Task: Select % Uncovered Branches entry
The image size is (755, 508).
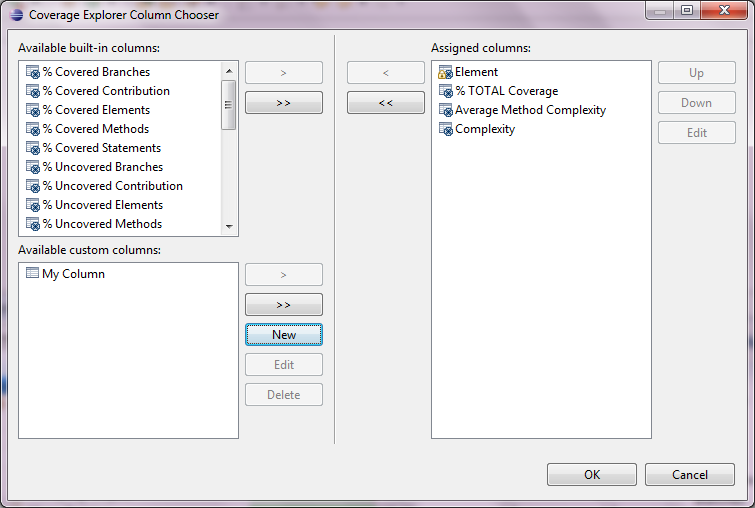Action: pyautogui.click(x=102, y=167)
